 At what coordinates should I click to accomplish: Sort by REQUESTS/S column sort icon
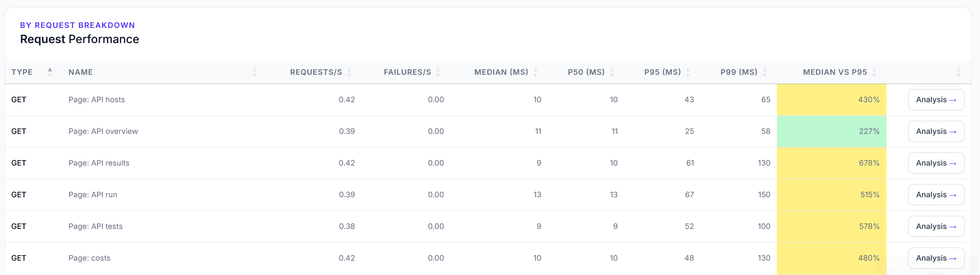coord(349,72)
